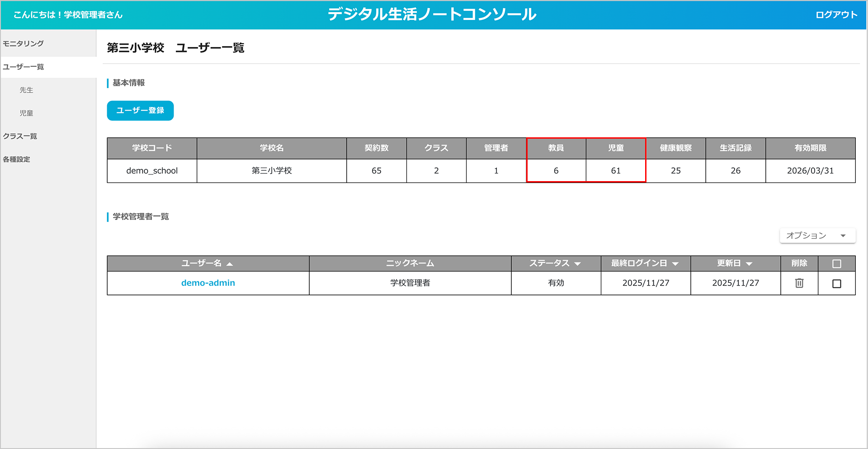The image size is (868, 449).
Task: Open the オプション dropdown
Action: (x=817, y=236)
